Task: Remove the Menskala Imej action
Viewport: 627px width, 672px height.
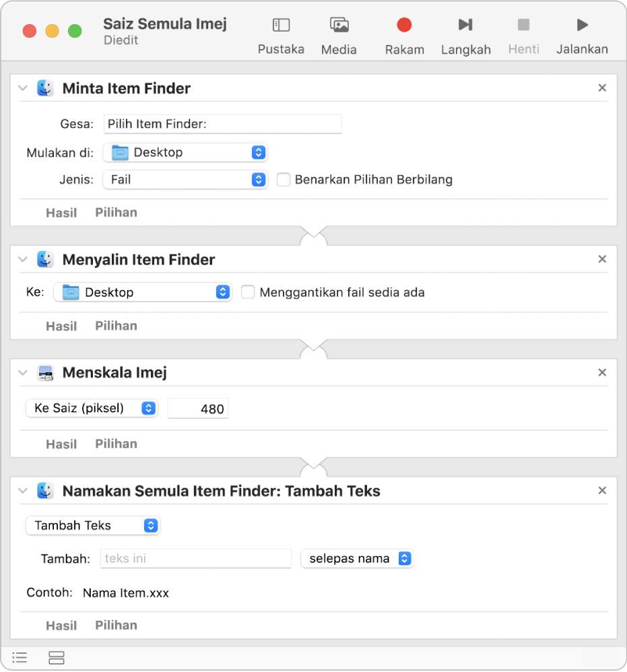Action: (603, 372)
